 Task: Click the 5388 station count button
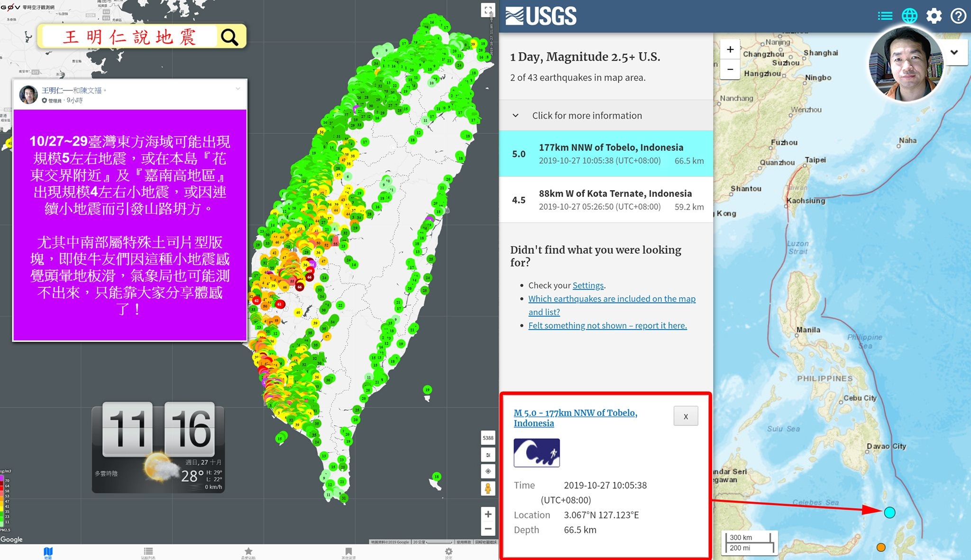pos(488,438)
